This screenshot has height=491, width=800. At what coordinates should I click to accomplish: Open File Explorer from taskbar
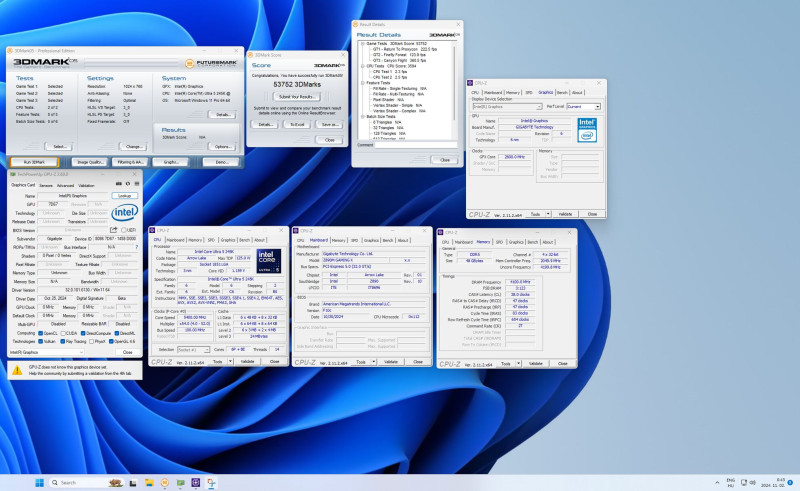[x=149, y=483]
